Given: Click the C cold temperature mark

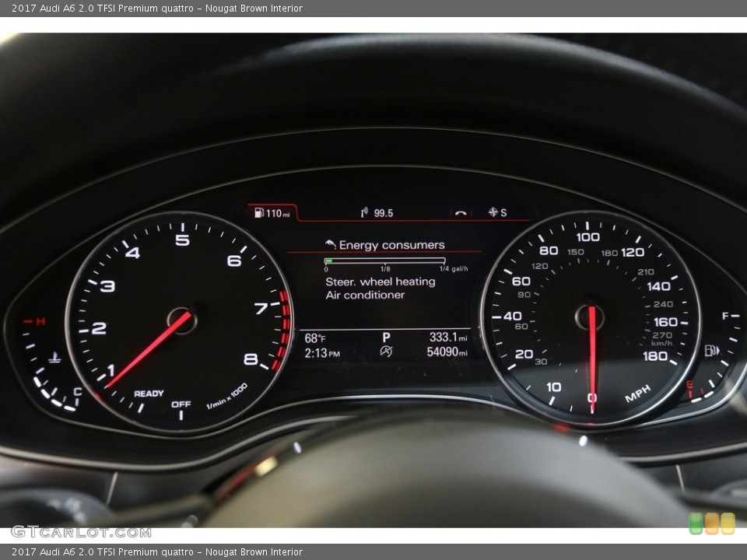Looking at the screenshot, I should click(78, 391).
